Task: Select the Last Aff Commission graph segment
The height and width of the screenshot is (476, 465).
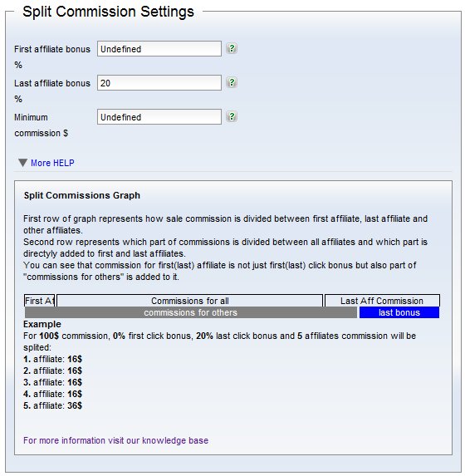Action: [382, 301]
